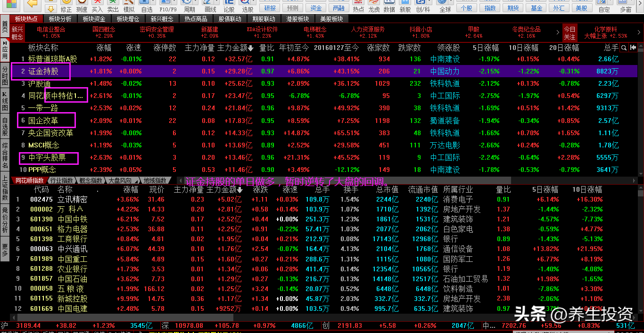Open the 测速 speed test tool

click(x=82, y=6)
